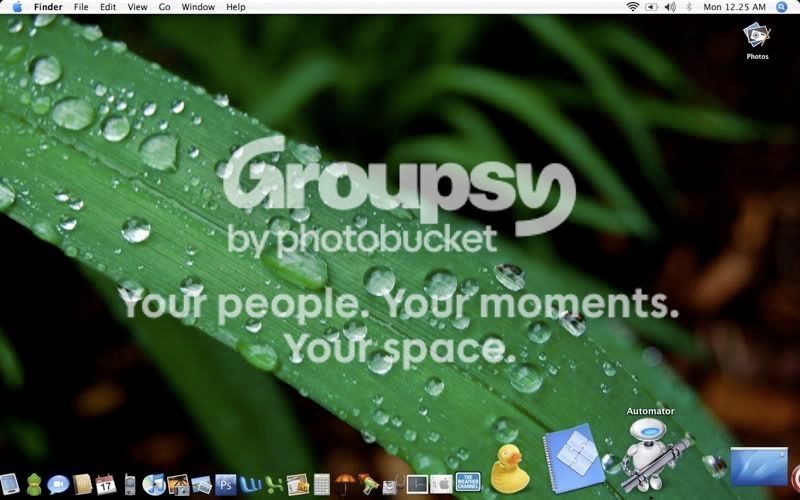Open System Preferences in the Dock
800x500 pixels.
coord(441,485)
